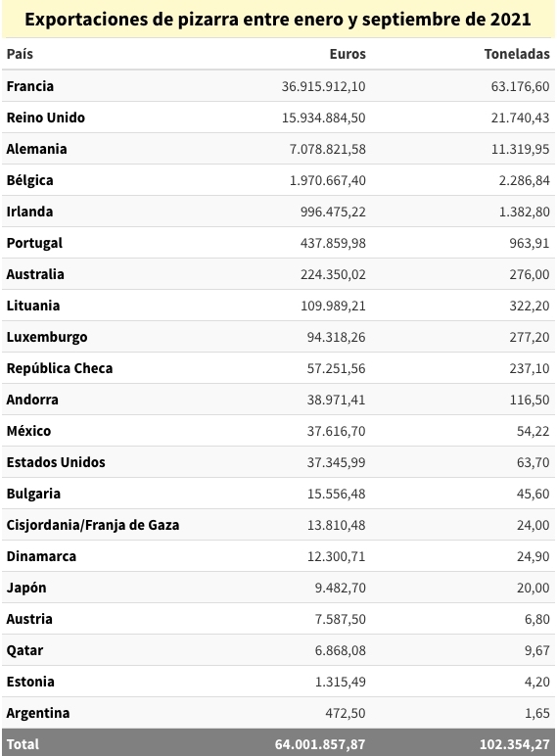
Task: Click the table title about pizarra exports
Action: tap(278, 20)
